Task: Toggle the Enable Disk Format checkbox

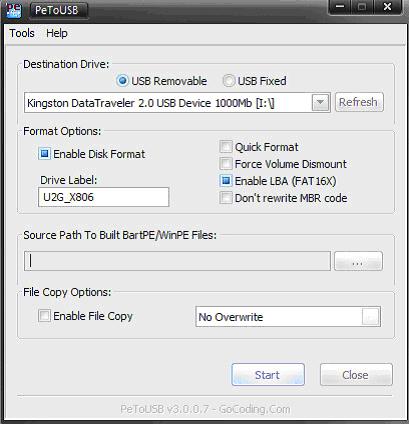Action: point(44,154)
